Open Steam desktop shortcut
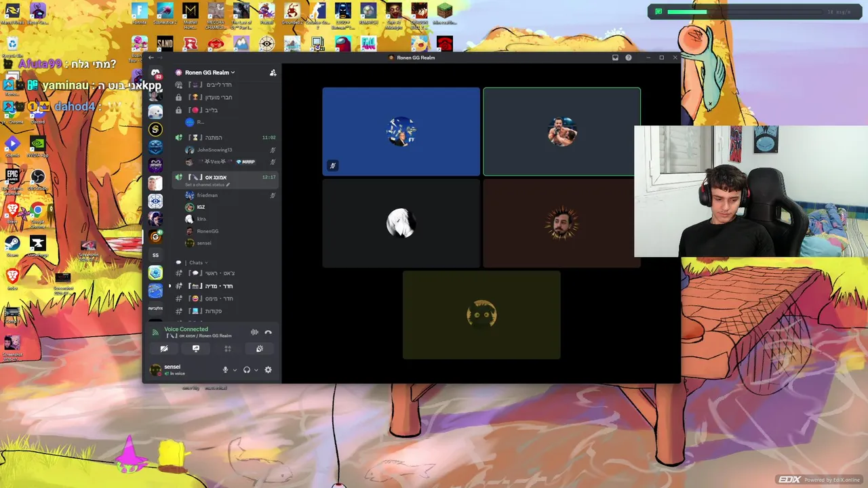Image resolution: width=868 pixels, height=488 pixels. (12, 246)
